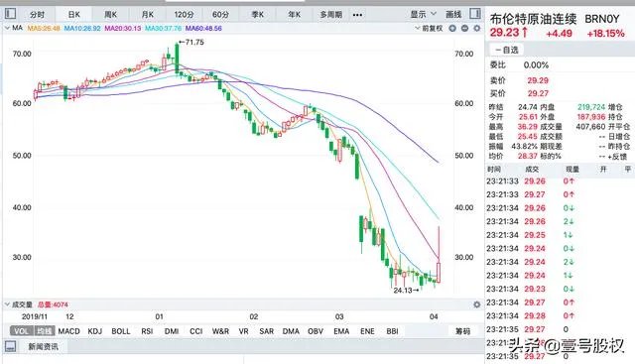Switch to the 60分 chart period
The height and width of the screenshot is (364, 635).
[x=220, y=15]
